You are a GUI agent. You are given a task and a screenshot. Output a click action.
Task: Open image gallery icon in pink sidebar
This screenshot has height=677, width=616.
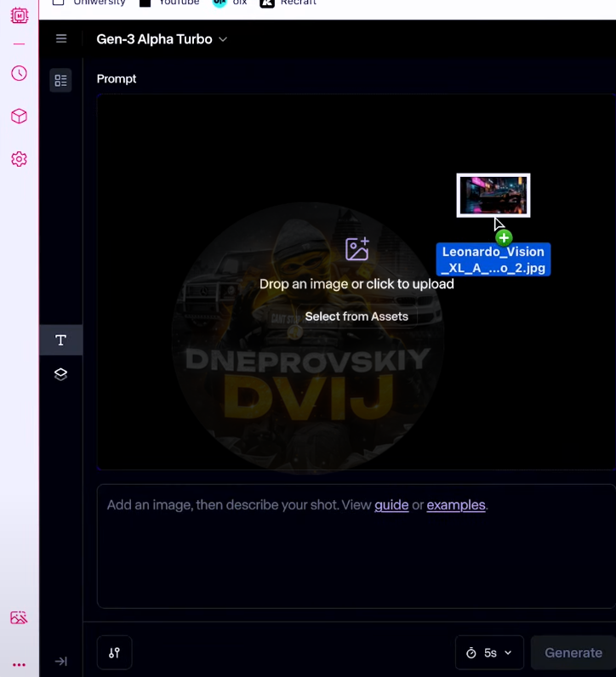19,617
